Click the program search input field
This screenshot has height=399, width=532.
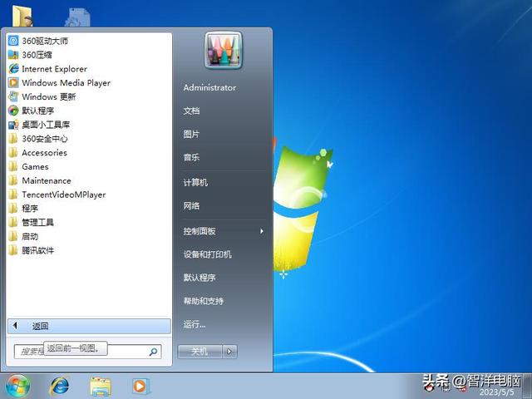(87, 352)
